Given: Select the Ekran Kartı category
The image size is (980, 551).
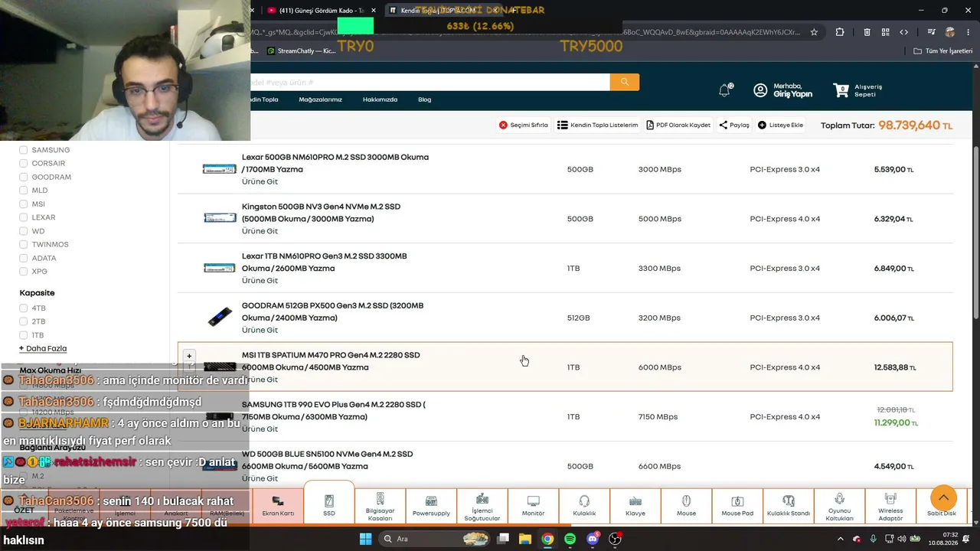Looking at the screenshot, I should [x=278, y=506].
